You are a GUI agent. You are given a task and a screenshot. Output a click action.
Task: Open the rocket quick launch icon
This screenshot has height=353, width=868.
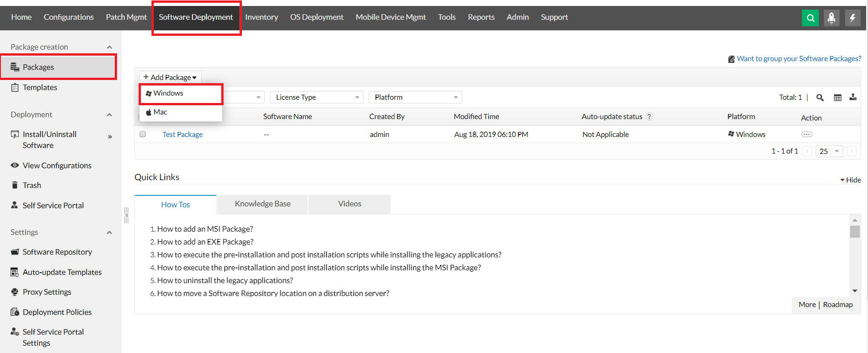pos(831,18)
